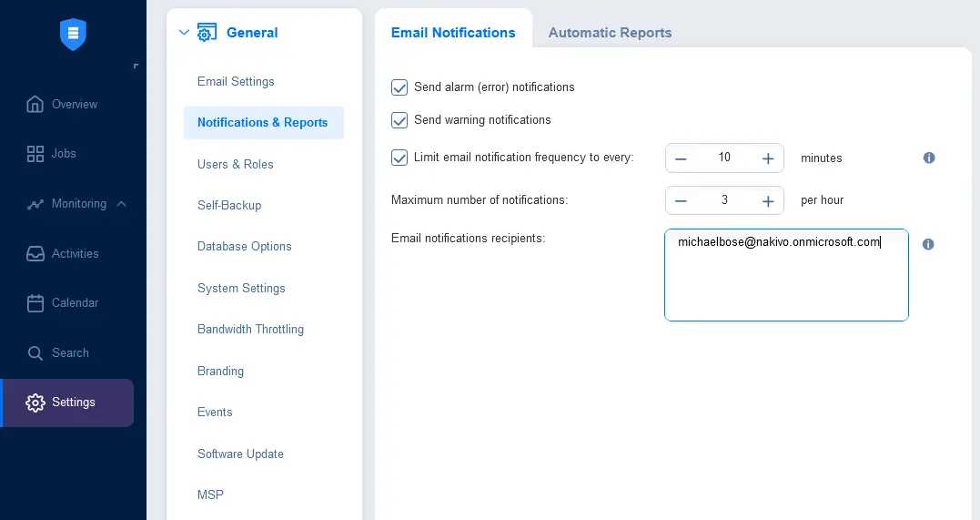The image size is (980, 520).
Task: Click 'Limit email notification frequency to every:' label
Action: click(x=524, y=157)
